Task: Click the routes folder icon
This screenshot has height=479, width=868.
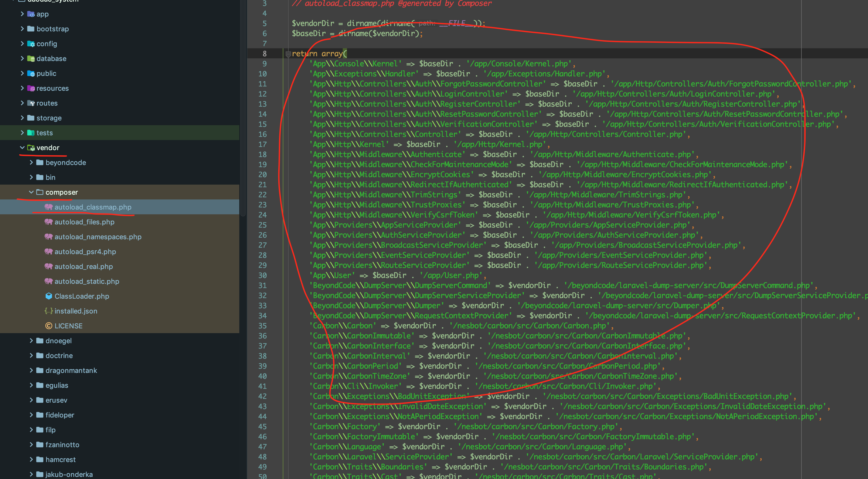Action: click(x=31, y=103)
